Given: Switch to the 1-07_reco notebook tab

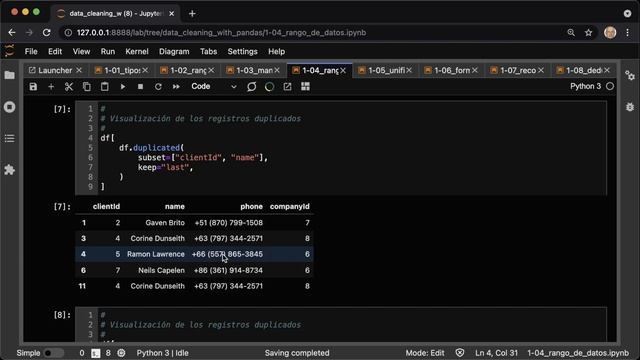Looking at the screenshot, I should click(518, 70).
